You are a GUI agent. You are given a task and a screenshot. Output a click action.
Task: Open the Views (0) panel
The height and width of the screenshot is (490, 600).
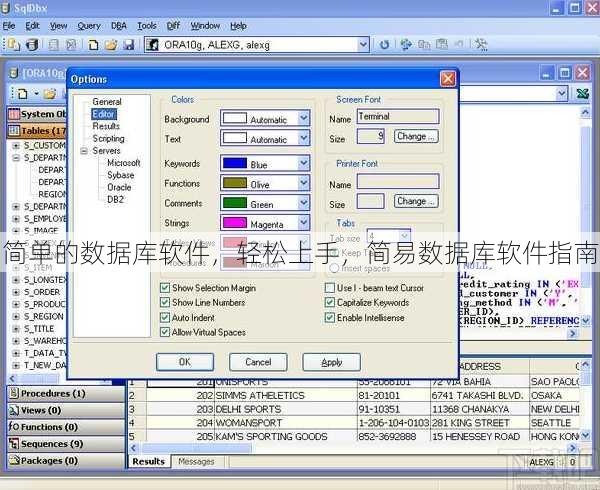point(66,410)
